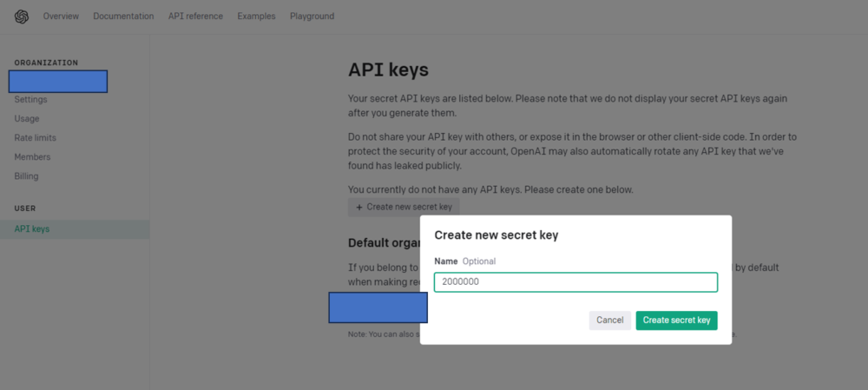This screenshot has height=390, width=868.
Task: Click the API keys page heading
Action: 388,70
